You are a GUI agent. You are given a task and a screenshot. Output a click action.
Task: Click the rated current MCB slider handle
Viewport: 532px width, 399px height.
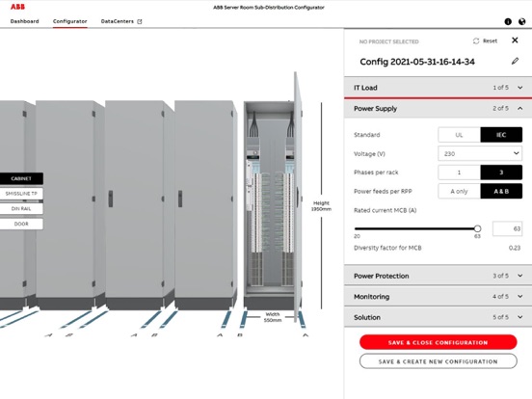point(477,228)
